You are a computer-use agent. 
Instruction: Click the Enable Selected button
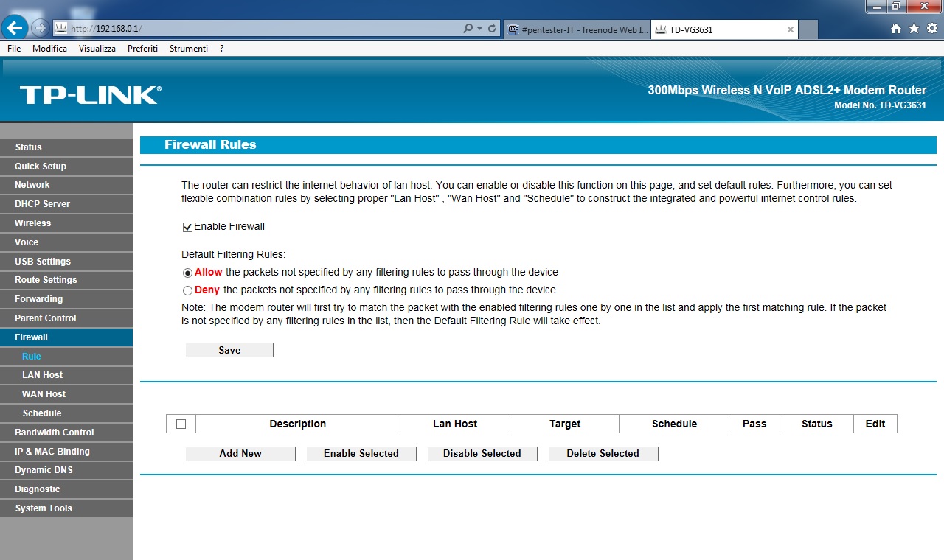pos(361,453)
